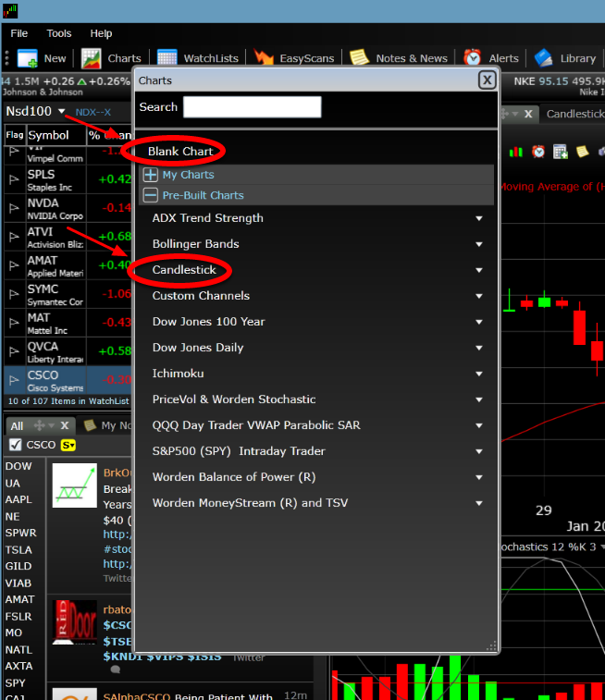This screenshot has height=700, width=605.
Task: Open the Notes & News notepad icon
Action: [x=359, y=57]
